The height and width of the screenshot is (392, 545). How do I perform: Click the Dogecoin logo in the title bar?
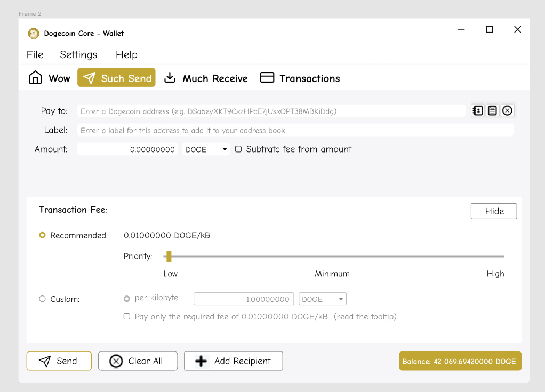tap(33, 33)
